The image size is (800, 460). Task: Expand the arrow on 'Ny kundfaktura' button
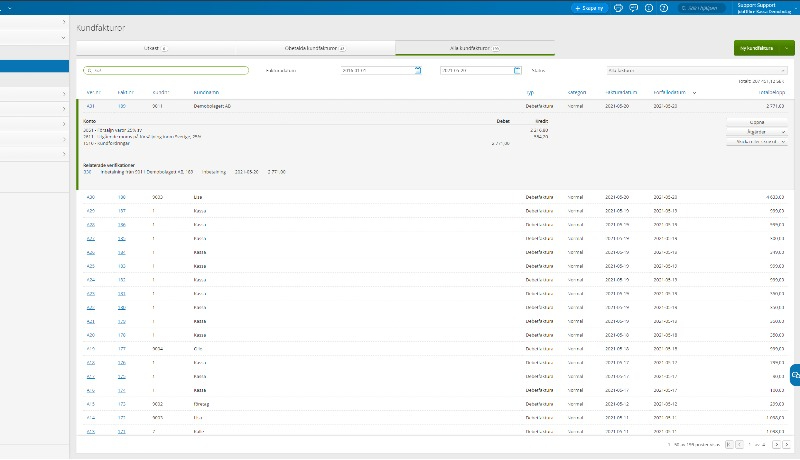pos(787,48)
